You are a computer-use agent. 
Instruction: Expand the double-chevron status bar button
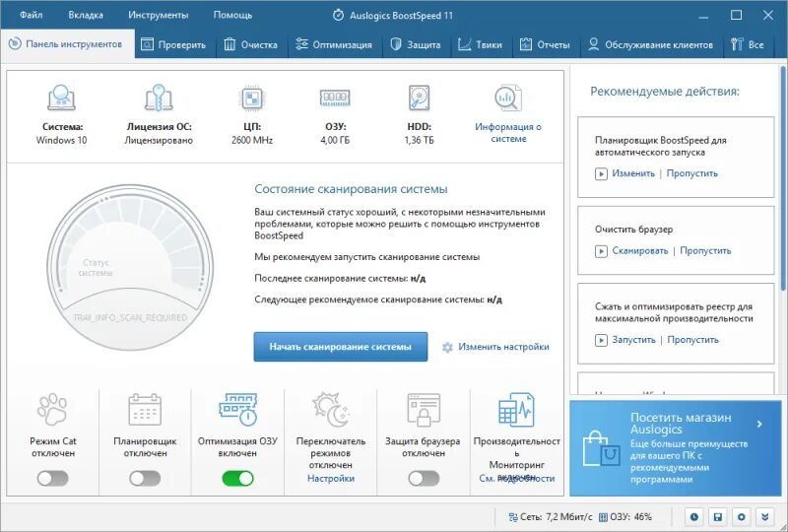point(765,517)
